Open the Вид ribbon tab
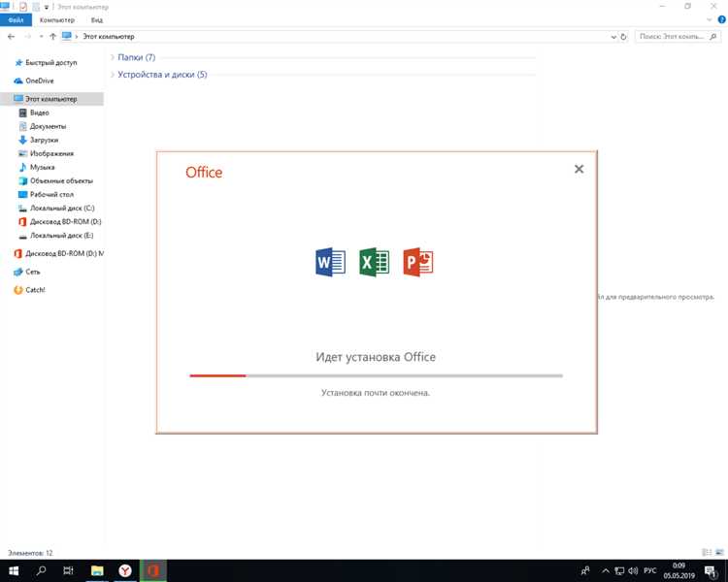This screenshot has width=728, height=582. (96, 20)
